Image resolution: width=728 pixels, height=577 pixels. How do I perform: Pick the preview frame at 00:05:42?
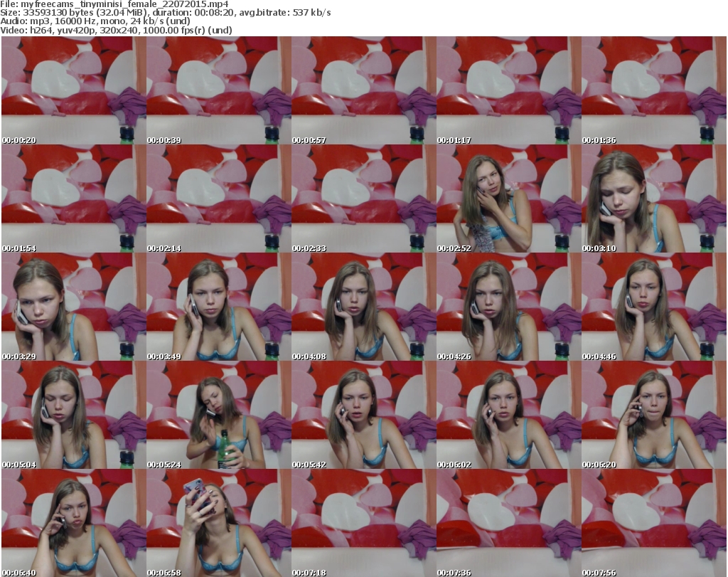point(363,415)
